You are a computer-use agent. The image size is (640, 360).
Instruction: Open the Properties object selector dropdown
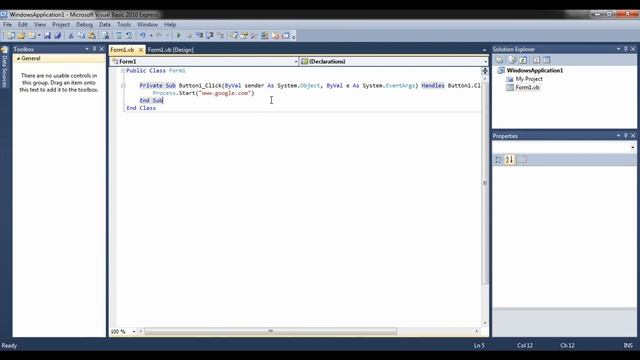[633, 147]
